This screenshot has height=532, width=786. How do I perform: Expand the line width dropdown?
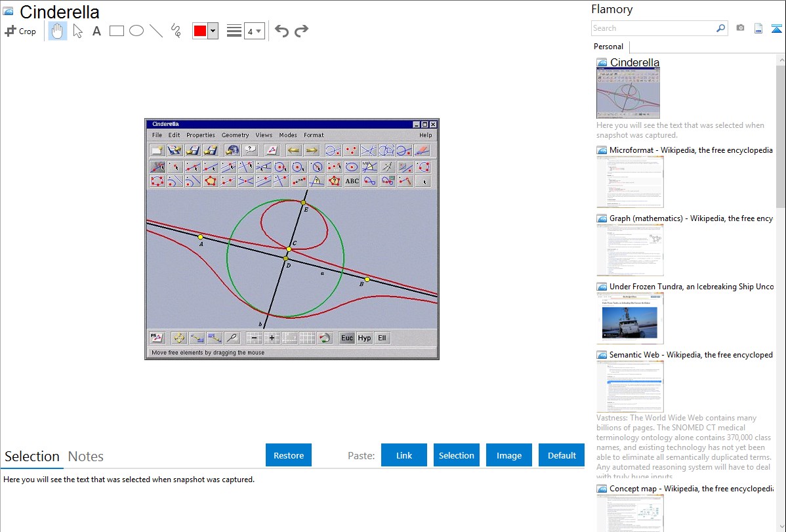tap(255, 31)
